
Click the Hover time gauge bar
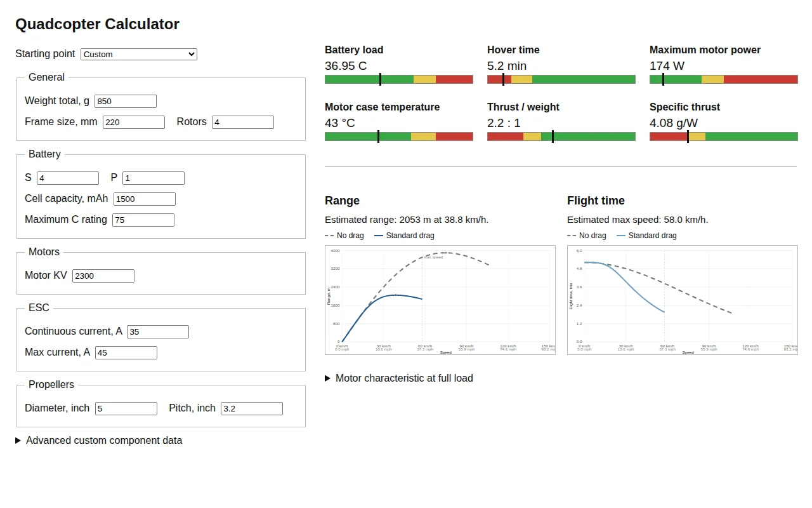pyautogui.click(x=561, y=79)
